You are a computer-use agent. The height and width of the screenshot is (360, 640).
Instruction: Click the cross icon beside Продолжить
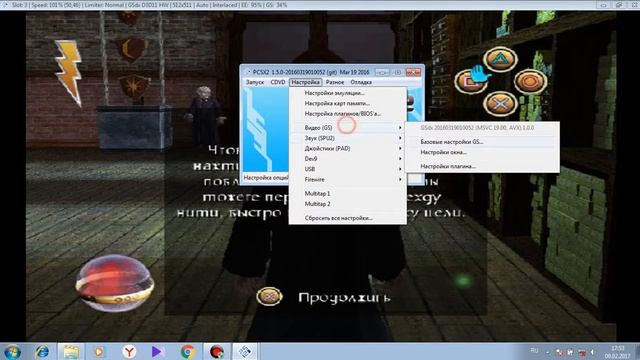pos(269,296)
